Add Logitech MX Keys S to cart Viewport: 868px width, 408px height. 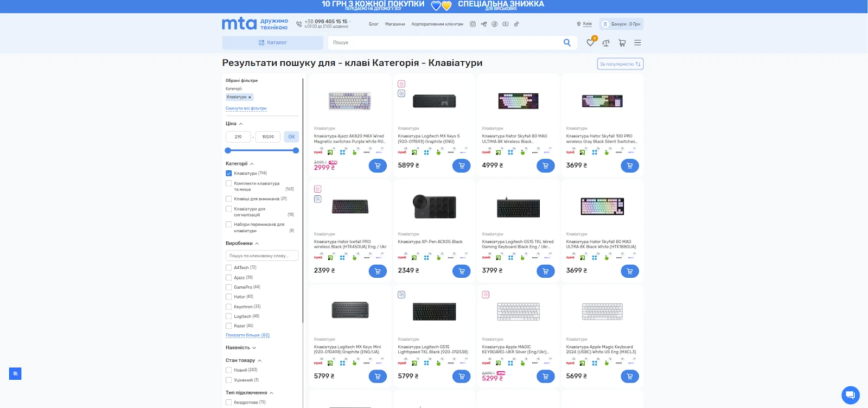tap(462, 165)
